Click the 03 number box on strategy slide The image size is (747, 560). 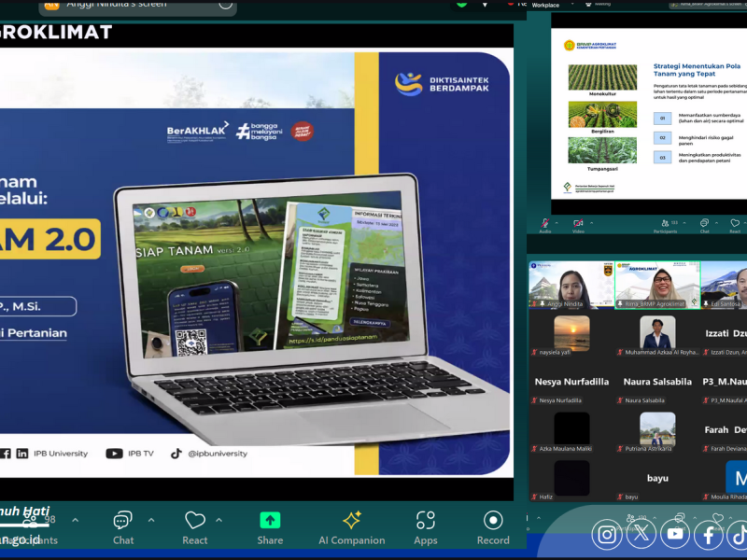[662, 157]
